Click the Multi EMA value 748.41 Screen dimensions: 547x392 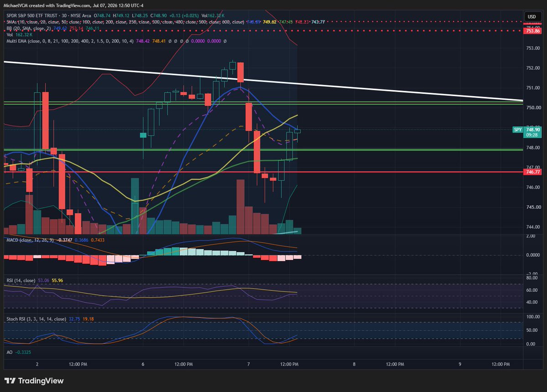click(x=159, y=41)
